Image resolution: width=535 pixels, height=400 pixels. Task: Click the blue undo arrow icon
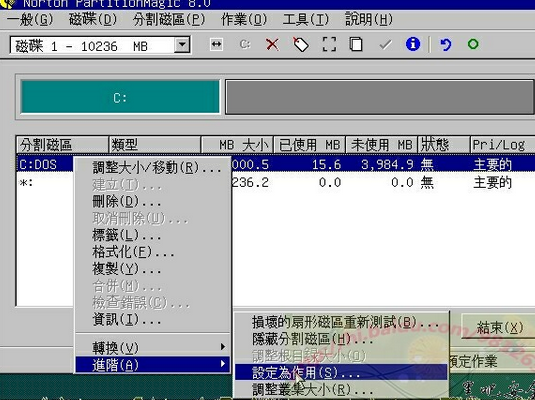pyautogui.click(x=445, y=44)
